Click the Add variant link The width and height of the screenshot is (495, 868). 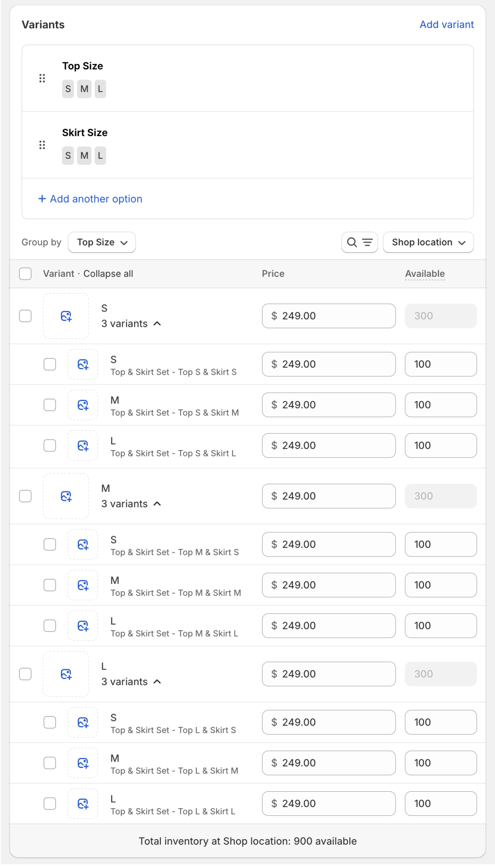446,25
